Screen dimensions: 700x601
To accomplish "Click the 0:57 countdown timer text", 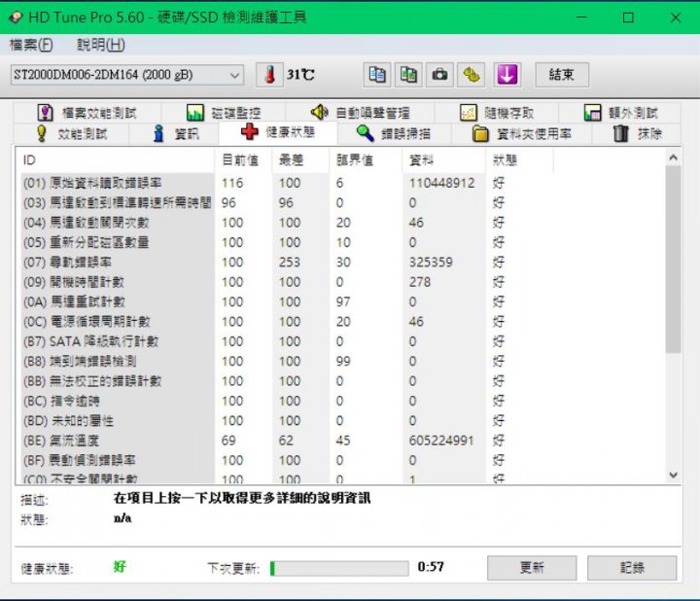I will 431,567.
